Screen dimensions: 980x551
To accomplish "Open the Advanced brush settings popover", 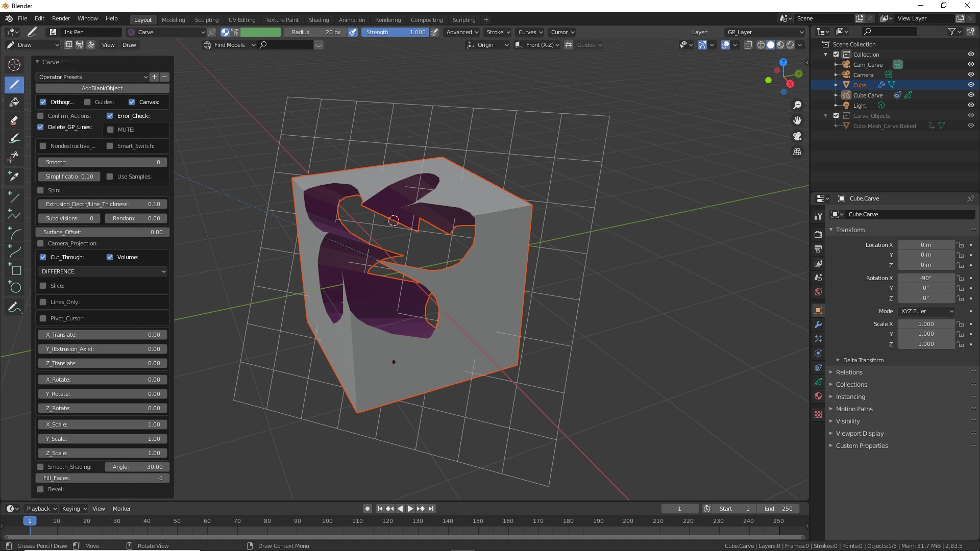I will point(462,32).
